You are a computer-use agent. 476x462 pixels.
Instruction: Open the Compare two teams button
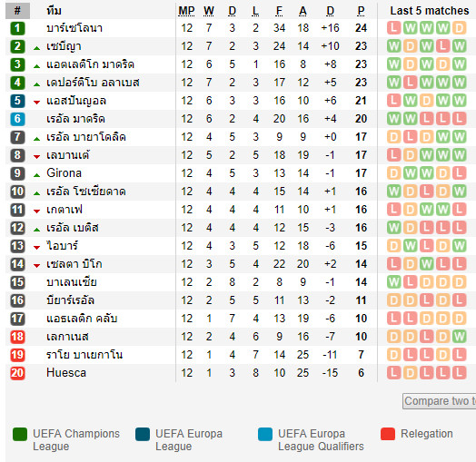click(440, 401)
